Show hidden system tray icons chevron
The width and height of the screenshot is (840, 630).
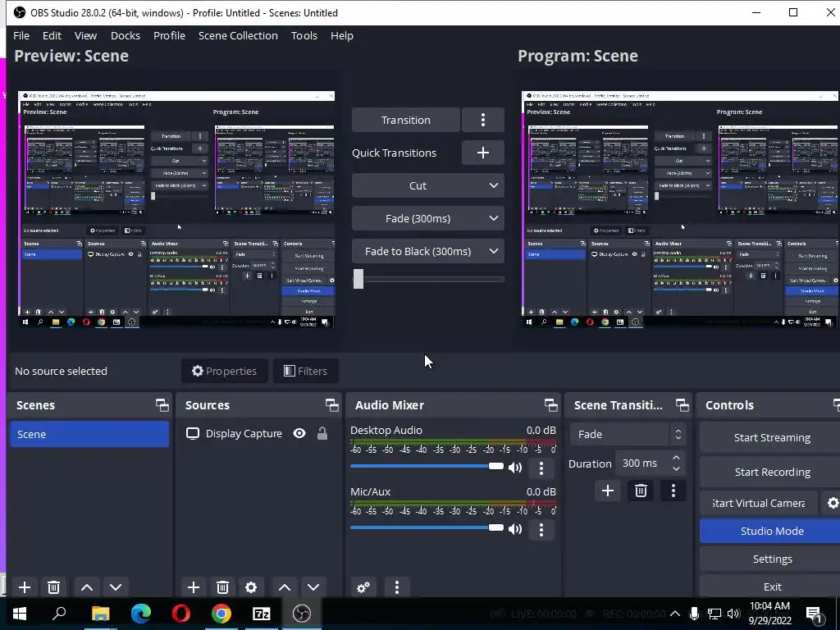pos(675,614)
